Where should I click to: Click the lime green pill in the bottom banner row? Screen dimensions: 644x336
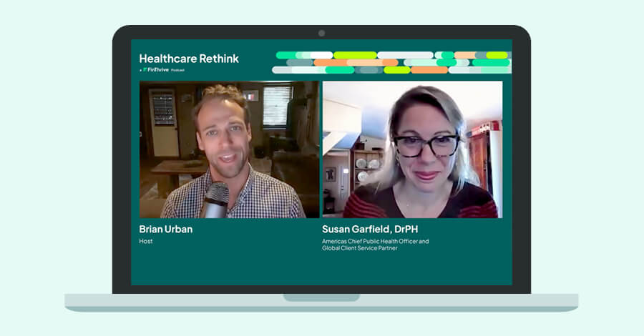coord(396,70)
